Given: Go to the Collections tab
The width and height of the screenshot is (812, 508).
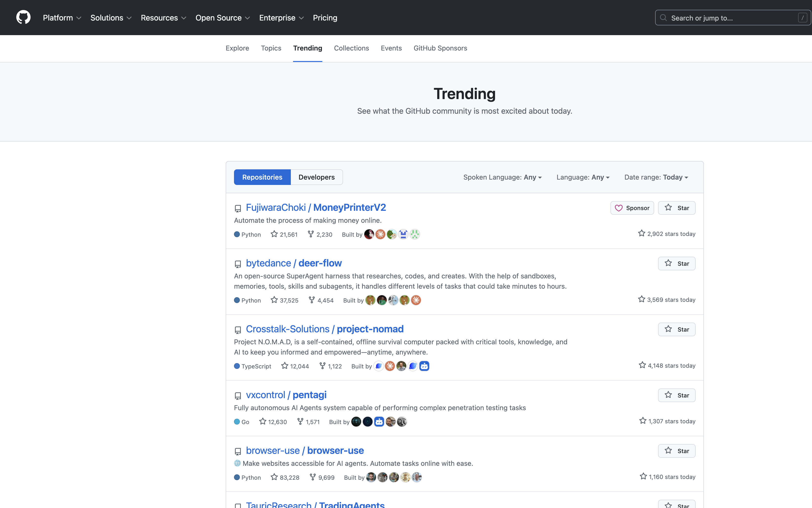Looking at the screenshot, I should pyautogui.click(x=351, y=48).
